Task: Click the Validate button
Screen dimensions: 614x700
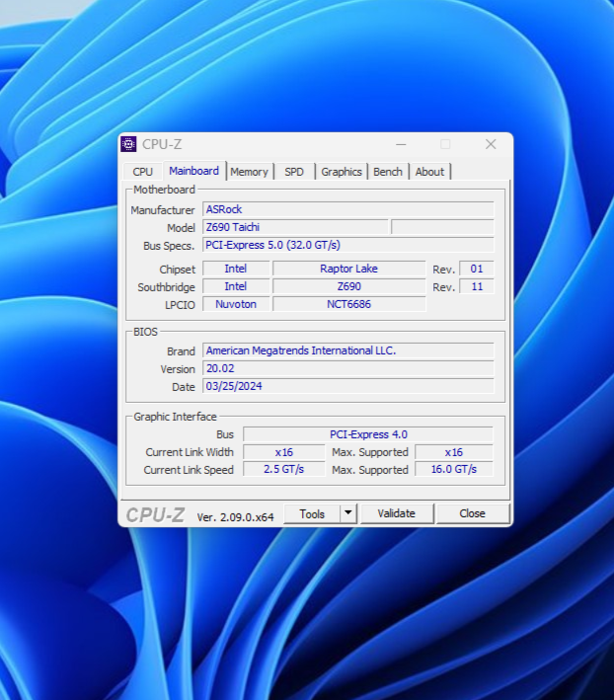Action: [397, 513]
